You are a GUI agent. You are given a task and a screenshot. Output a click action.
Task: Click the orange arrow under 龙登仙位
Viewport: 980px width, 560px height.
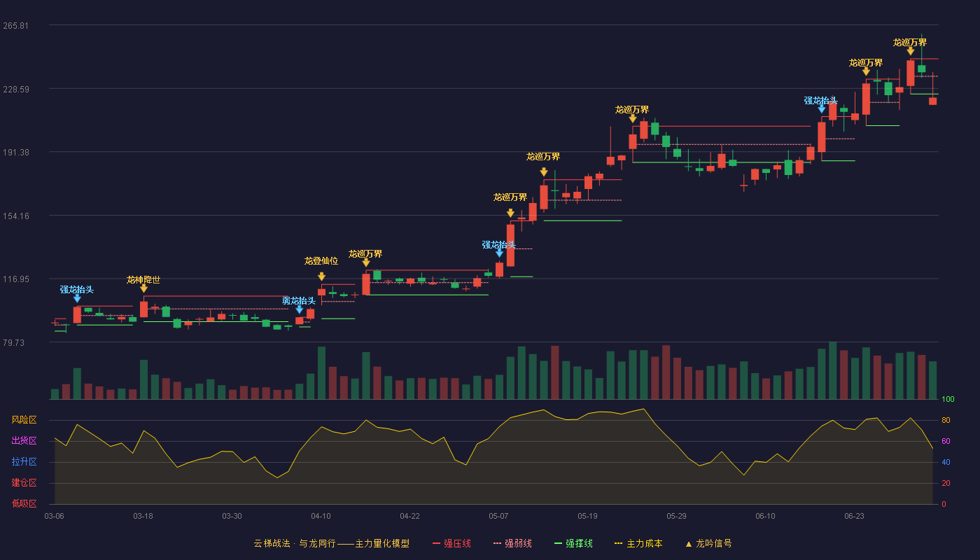[321, 276]
